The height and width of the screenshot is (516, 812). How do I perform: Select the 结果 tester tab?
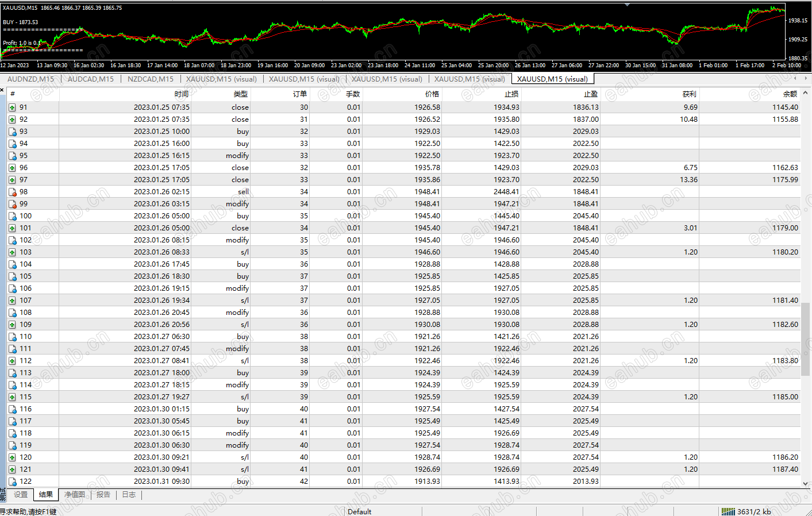[46, 495]
